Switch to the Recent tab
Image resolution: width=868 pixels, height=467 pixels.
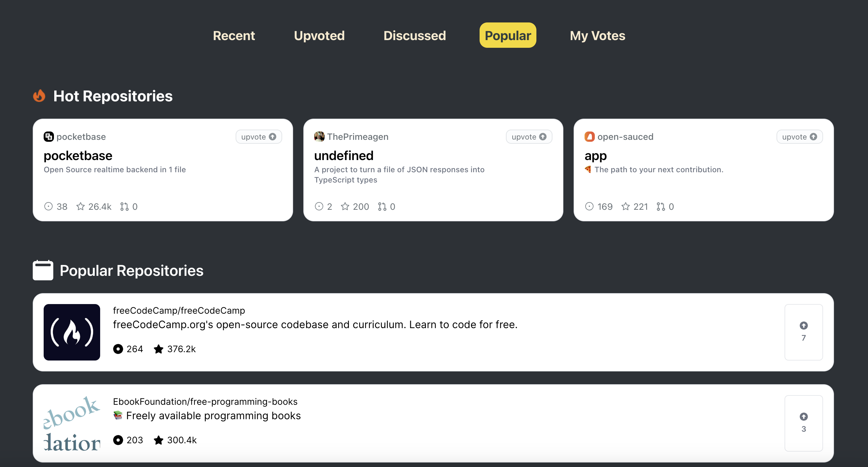click(234, 36)
